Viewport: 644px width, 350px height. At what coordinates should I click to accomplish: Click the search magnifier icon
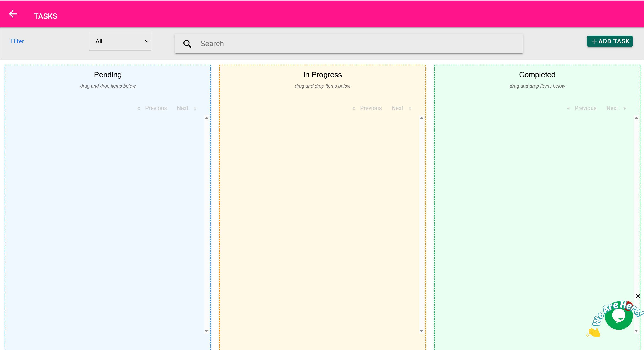pos(187,44)
